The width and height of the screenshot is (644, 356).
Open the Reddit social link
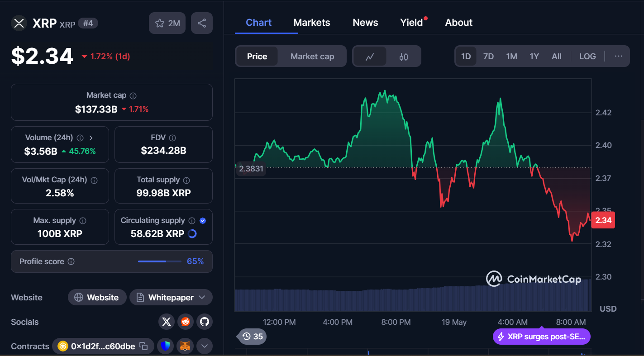click(x=186, y=322)
